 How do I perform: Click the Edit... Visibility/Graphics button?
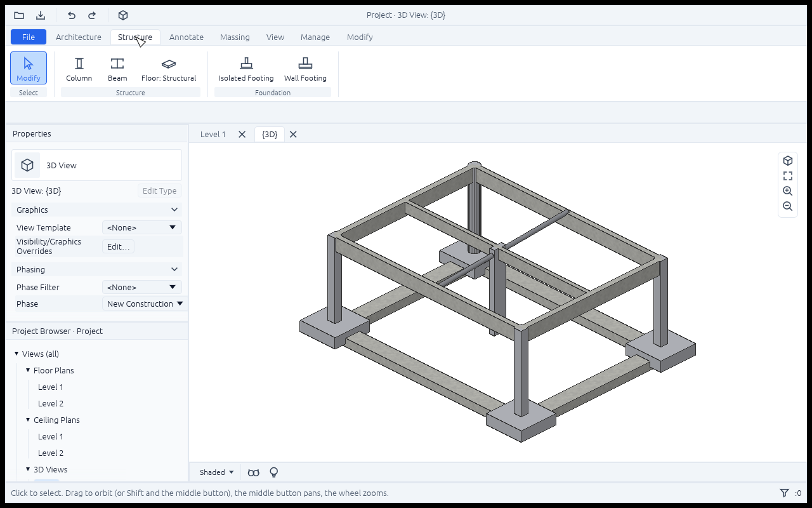point(119,246)
